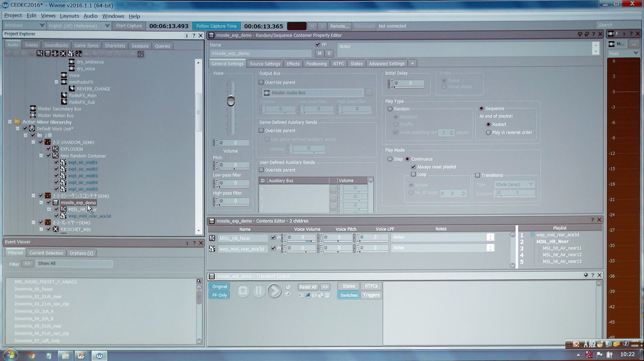
Task: Click the MISL_Hit_Near container icon in Contents Editor
Action: point(212,238)
